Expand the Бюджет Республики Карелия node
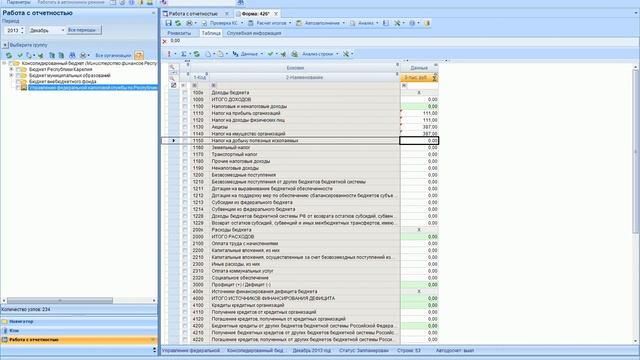640x360 pixels. [x=11, y=69]
